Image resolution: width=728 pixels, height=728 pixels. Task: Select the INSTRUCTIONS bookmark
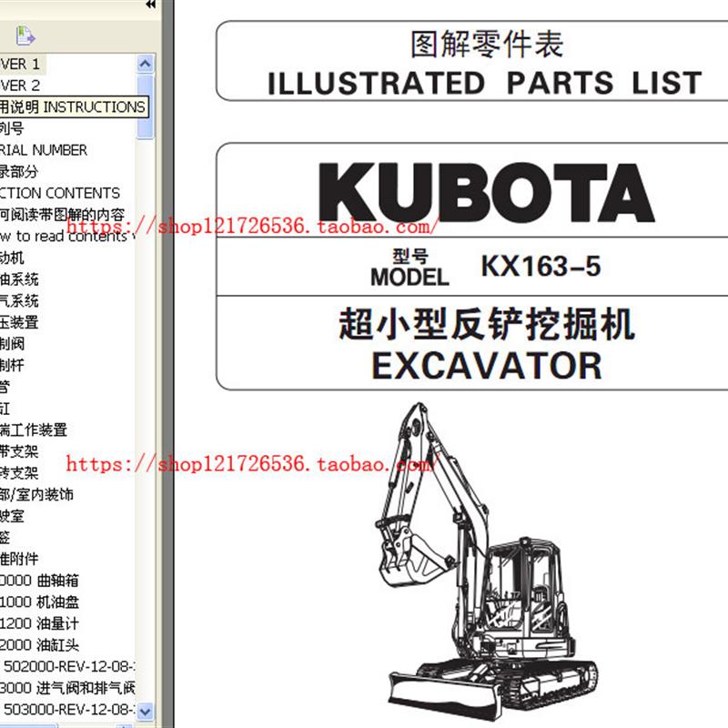point(73,106)
